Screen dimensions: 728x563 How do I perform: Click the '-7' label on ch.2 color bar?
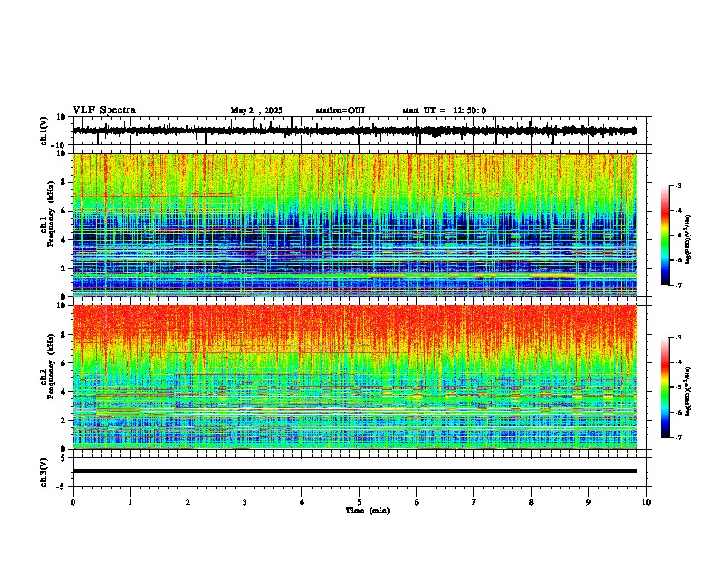(x=677, y=438)
